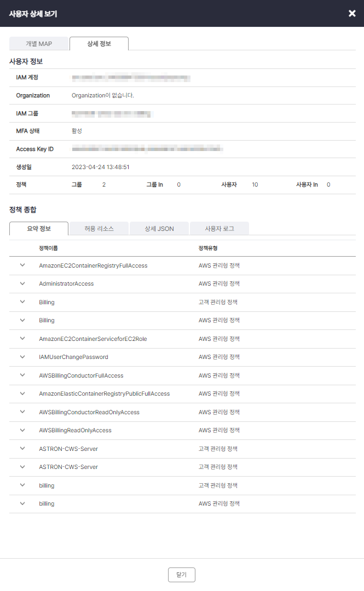Expand the AmazonEC2ContainerRegistryFullAccess policy row
This screenshot has width=364, height=591.
point(22,265)
